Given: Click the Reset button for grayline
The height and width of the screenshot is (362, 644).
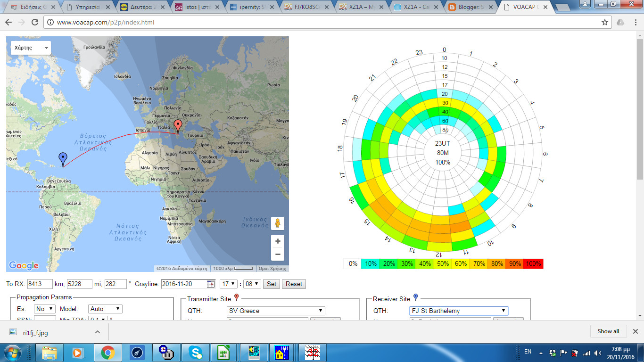Looking at the screenshot, I should click(294, 284).
